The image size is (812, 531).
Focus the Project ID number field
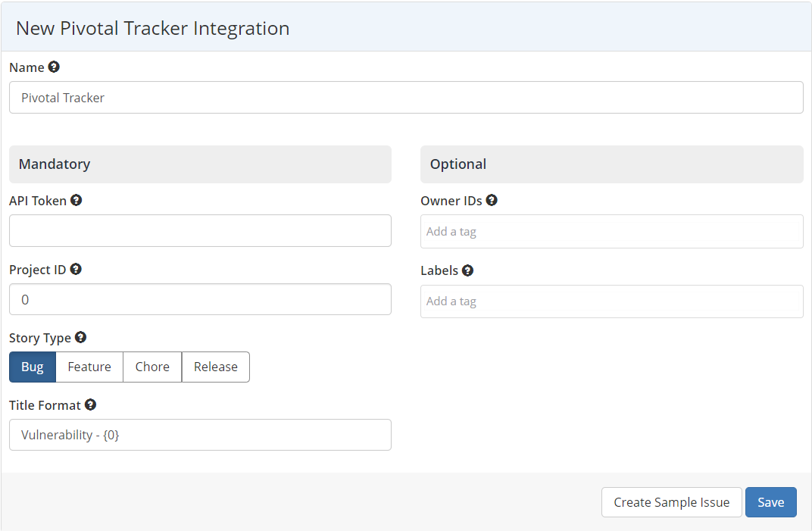200,299
